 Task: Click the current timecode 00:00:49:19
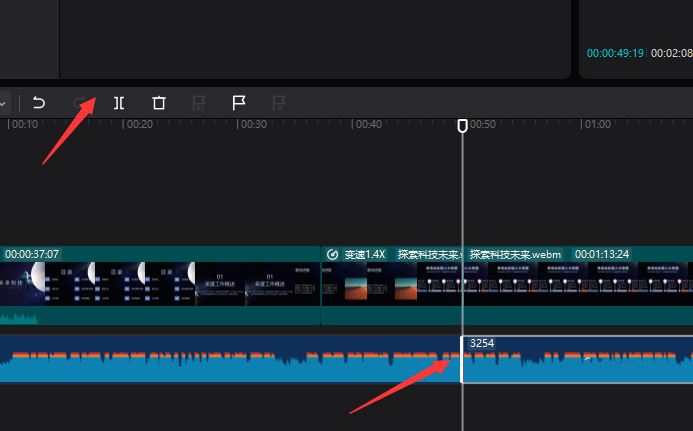[x=615, y=53]
